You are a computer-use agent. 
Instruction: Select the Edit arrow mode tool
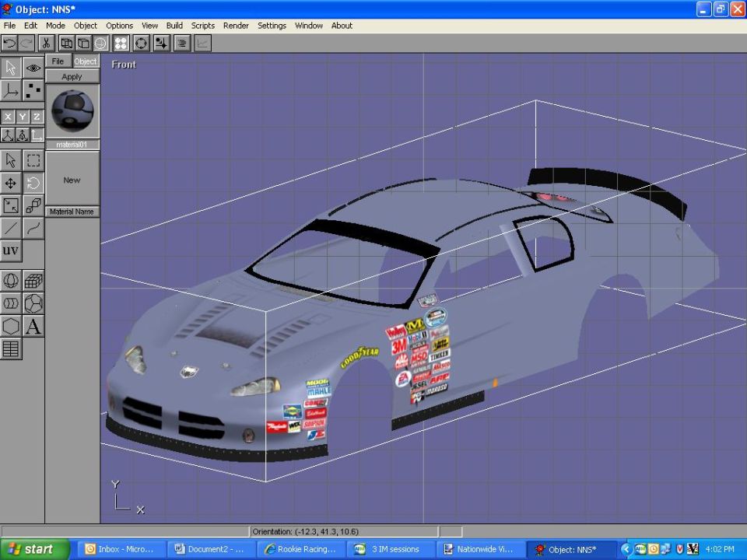11,68
